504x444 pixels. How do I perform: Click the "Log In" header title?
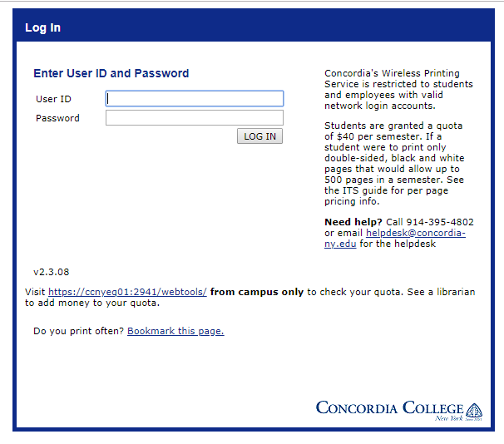[42, 27]
